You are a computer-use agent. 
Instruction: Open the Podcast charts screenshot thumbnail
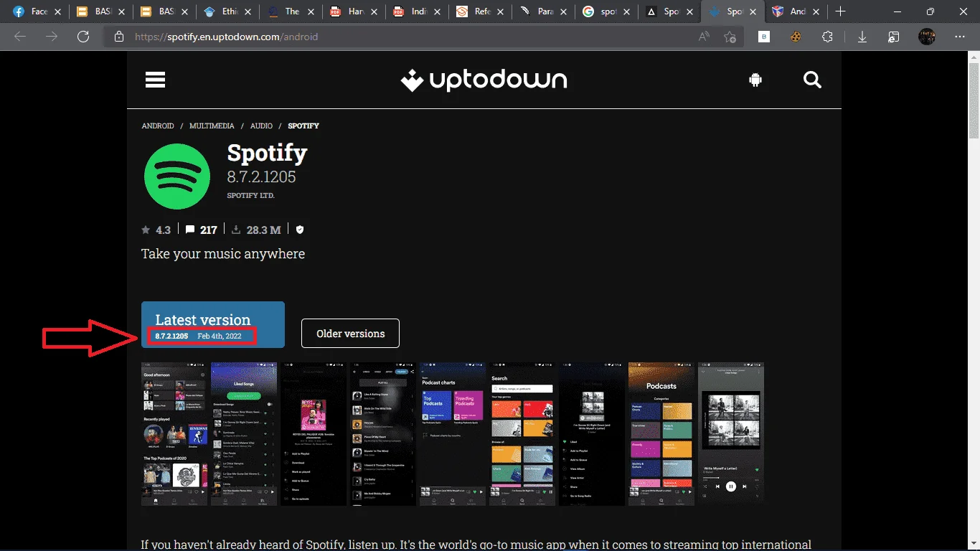pos(453,434)
